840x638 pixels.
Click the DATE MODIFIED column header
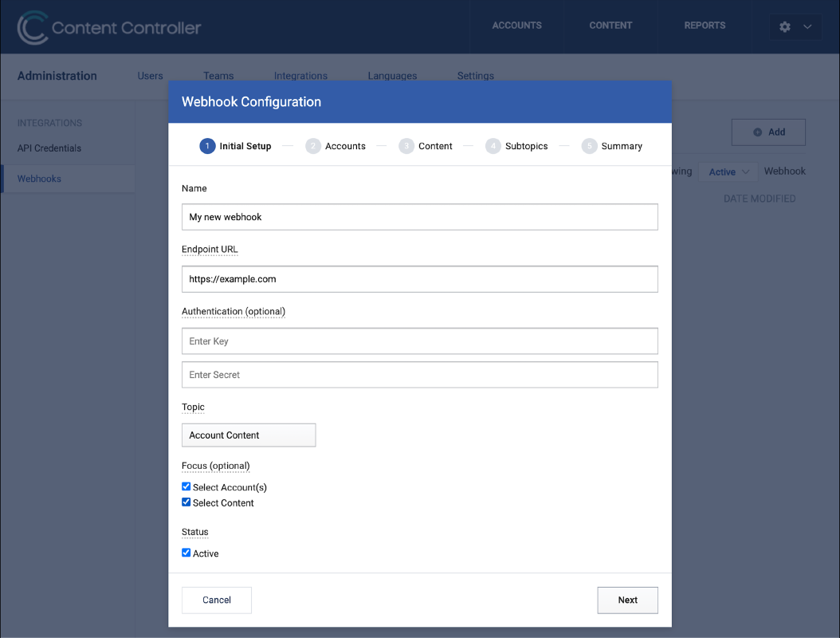tap(759, 199)
